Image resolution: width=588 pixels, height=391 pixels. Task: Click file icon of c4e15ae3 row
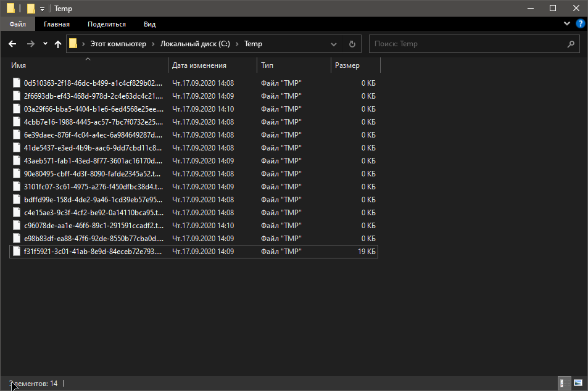pos(17,212)
